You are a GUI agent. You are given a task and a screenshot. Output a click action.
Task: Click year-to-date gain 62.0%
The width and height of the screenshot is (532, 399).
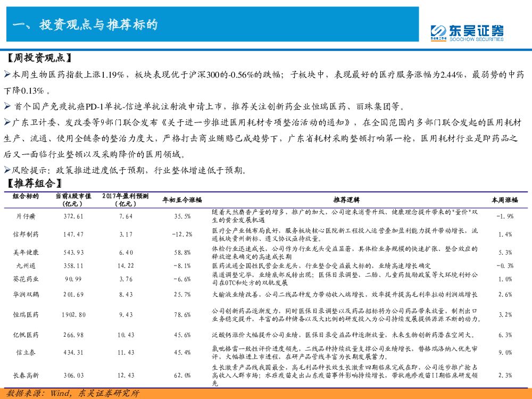tap(182, 375)
